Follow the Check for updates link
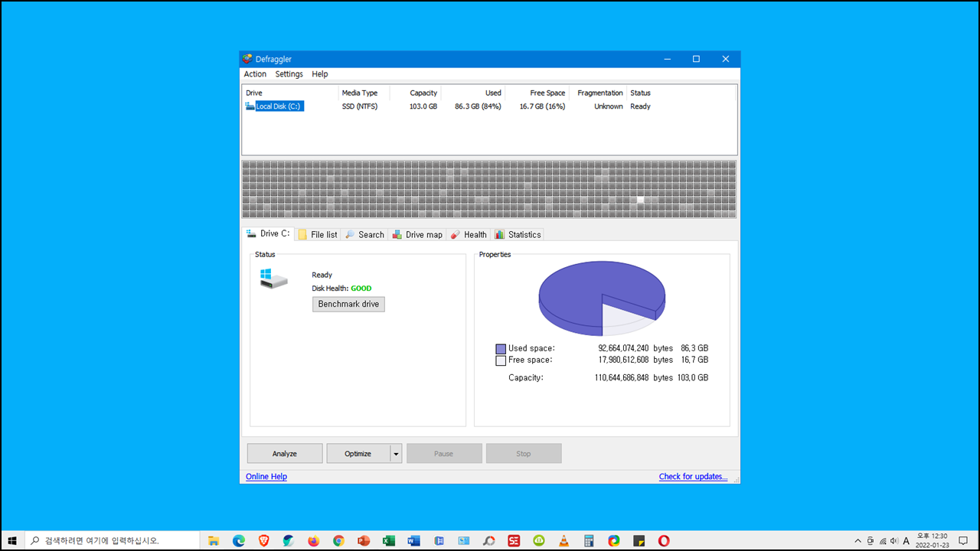Viewport: 980px width, 551px height. click(x=693, y=476)
